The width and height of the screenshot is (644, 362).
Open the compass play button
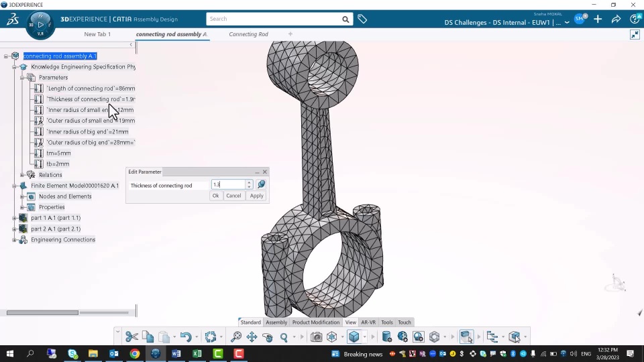tap(40, 25)
